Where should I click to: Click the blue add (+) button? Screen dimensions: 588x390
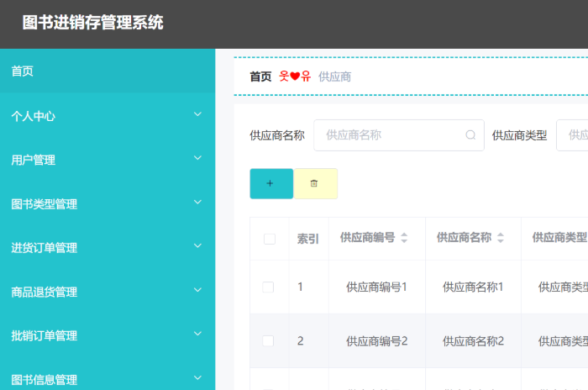[x=270, y=183]
